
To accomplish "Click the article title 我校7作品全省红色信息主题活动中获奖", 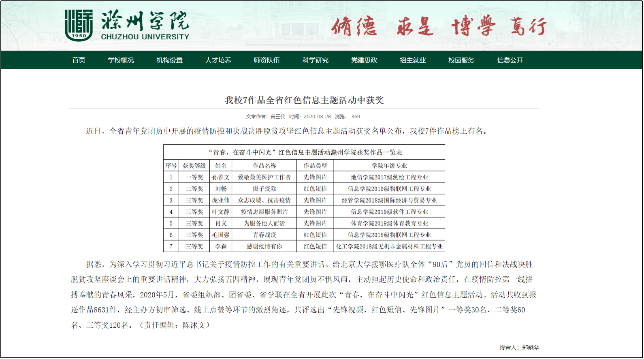I will click(304, 100).
